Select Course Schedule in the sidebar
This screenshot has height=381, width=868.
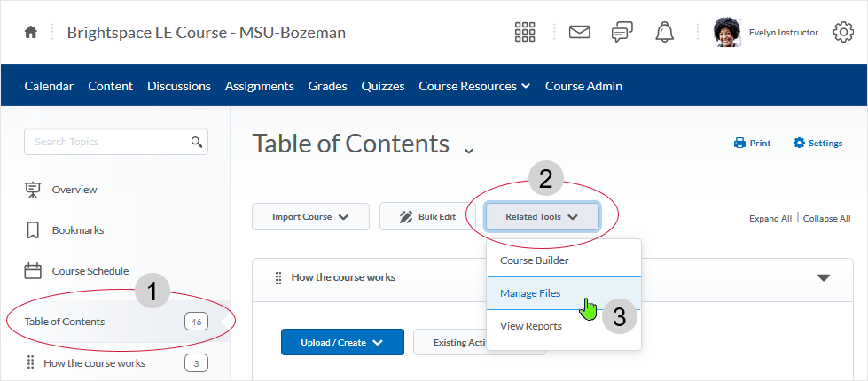90,271
